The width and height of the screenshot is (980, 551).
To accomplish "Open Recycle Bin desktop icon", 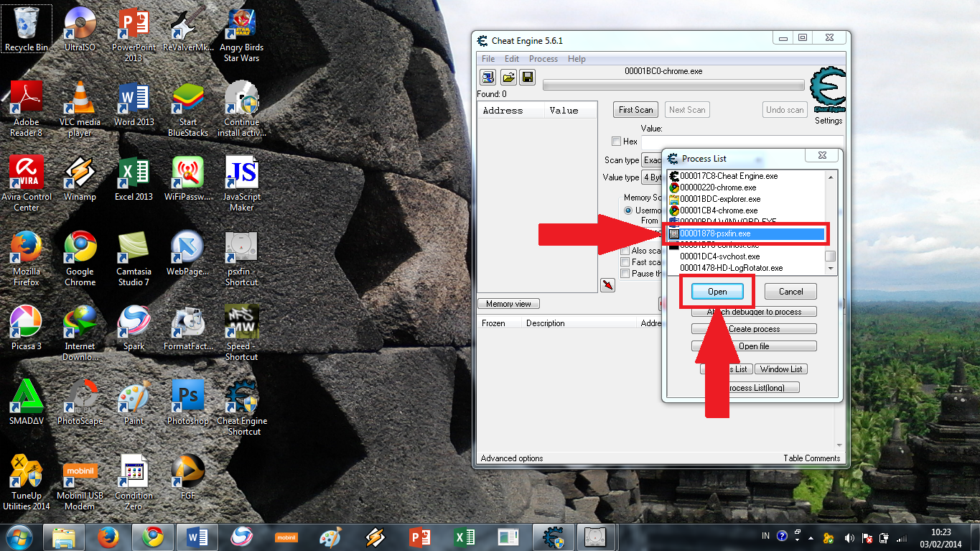I will click(x=27, y=29).
